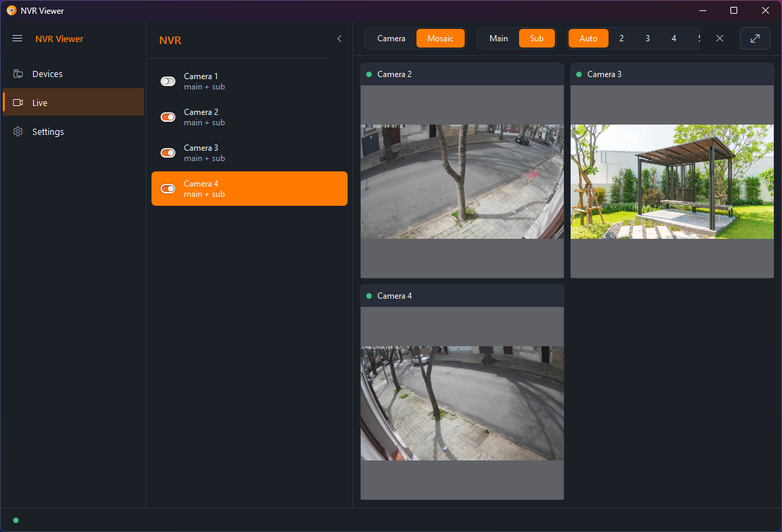Enable the Camera 1 toggle switch
Screen dimensions: 782x532
168,81
